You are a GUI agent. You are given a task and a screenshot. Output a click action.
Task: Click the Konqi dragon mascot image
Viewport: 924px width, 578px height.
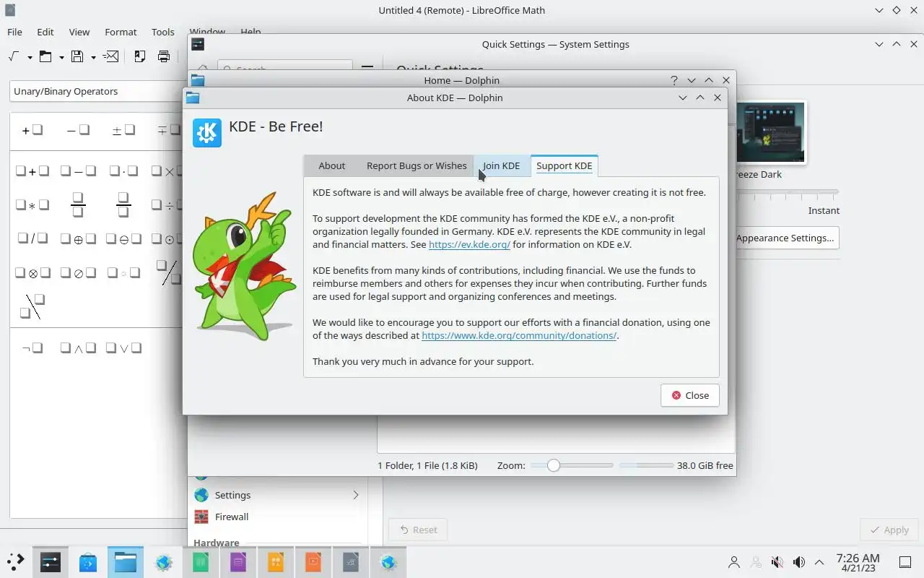(x=245, y=266)
